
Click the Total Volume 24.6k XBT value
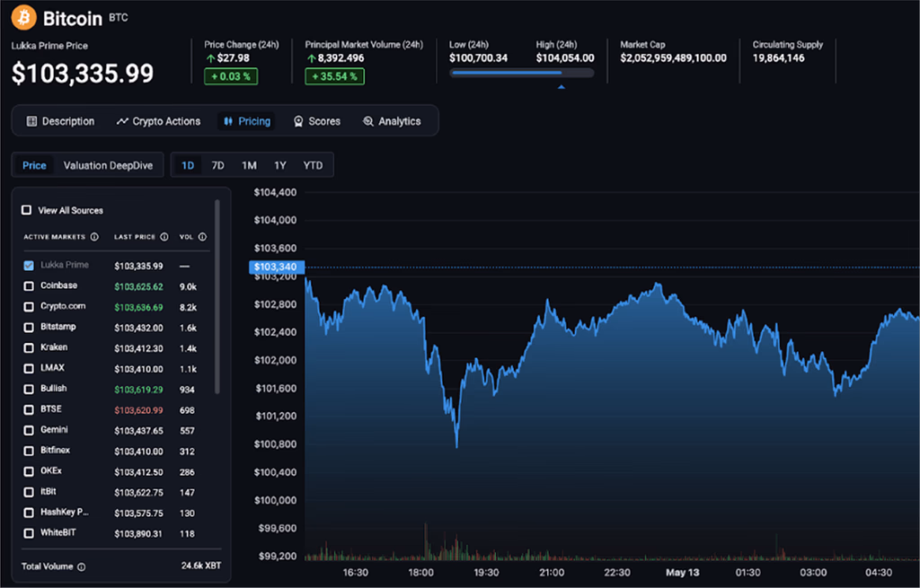[x=201, y=566]
